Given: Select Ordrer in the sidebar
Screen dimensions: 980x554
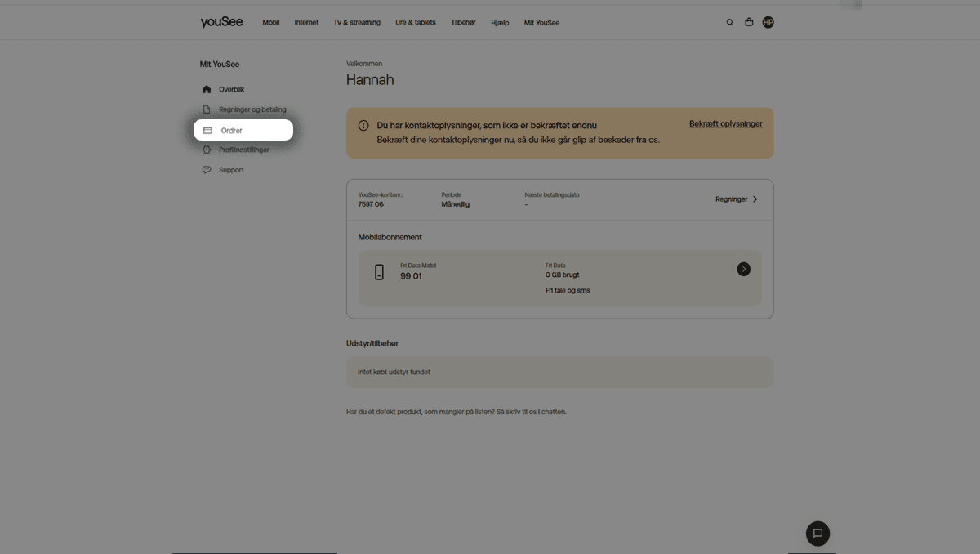Looking at the screenshot, I should point(243,131).
